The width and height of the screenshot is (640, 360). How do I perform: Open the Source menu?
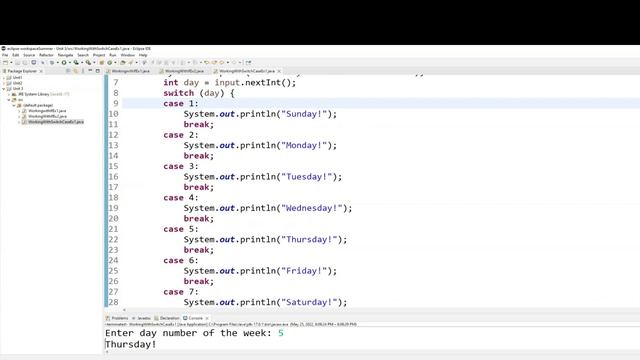(x=29, y=55)
